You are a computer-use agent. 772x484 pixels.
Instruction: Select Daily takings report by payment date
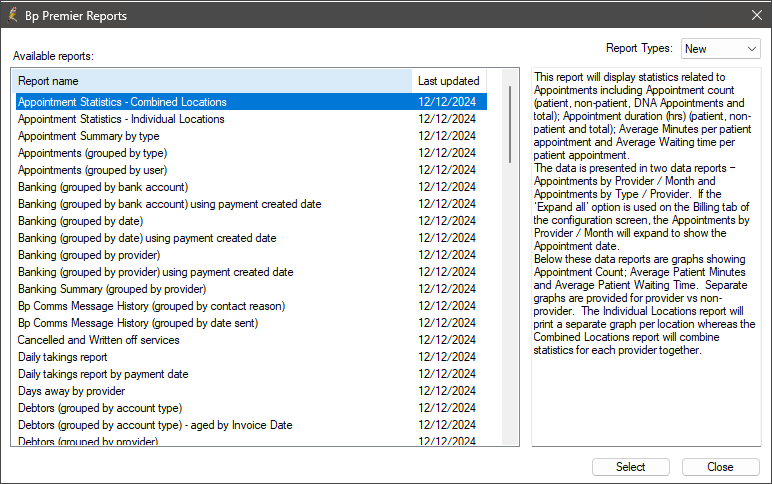tap(251, 374)
